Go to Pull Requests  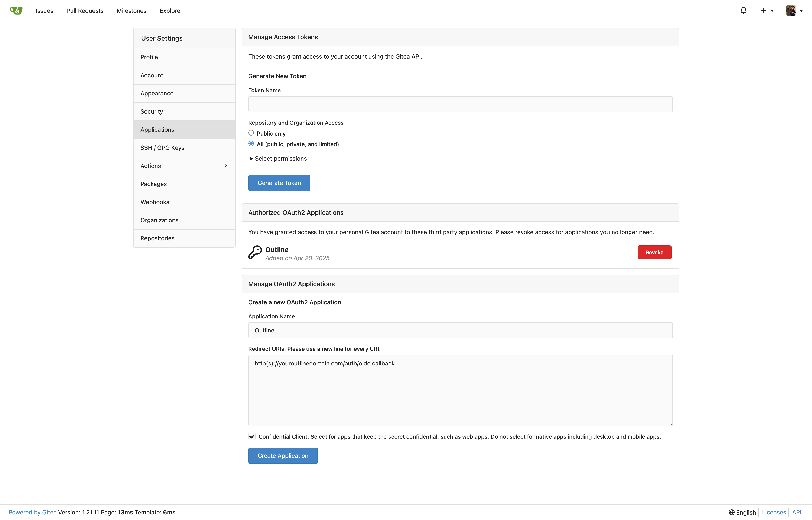tap(85, 10)
